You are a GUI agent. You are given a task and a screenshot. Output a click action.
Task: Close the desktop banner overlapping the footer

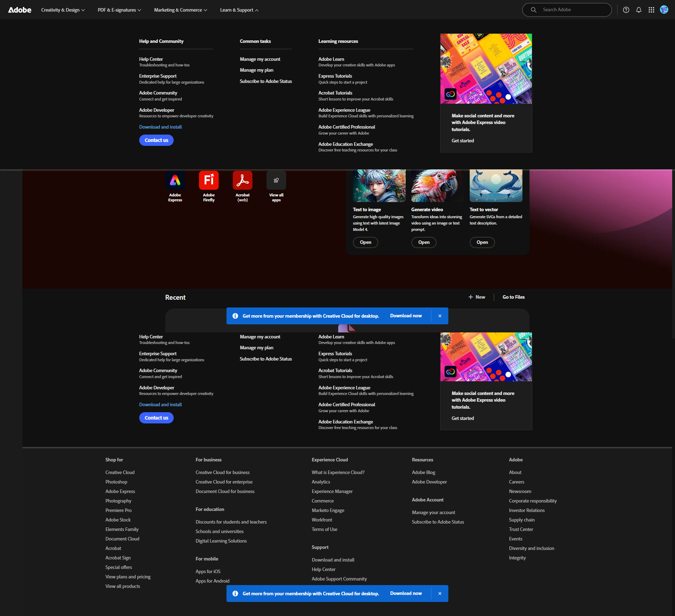point(440,594)
